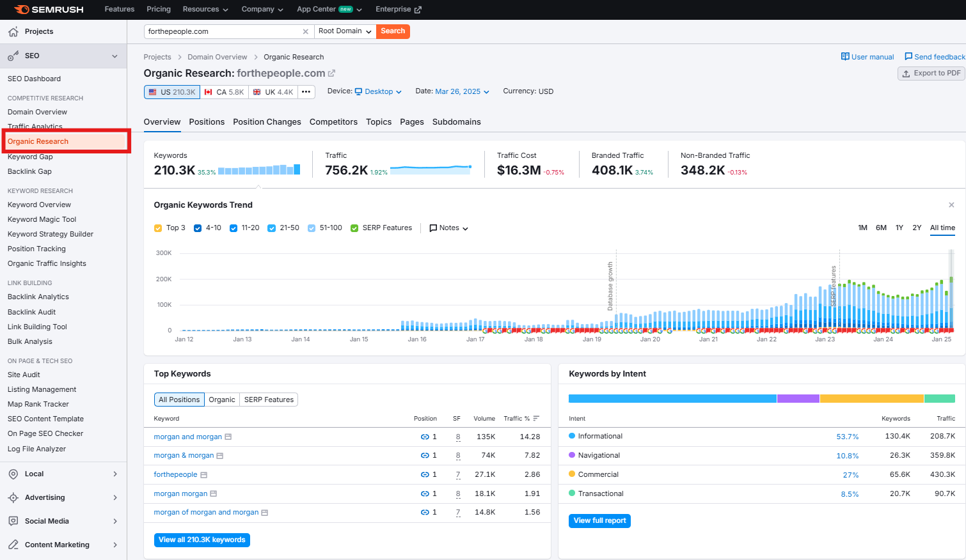Image resolution: width=966 pixels, height=560 pixels.
Task: Click the Notes comment icon
Action: [433, 228]
